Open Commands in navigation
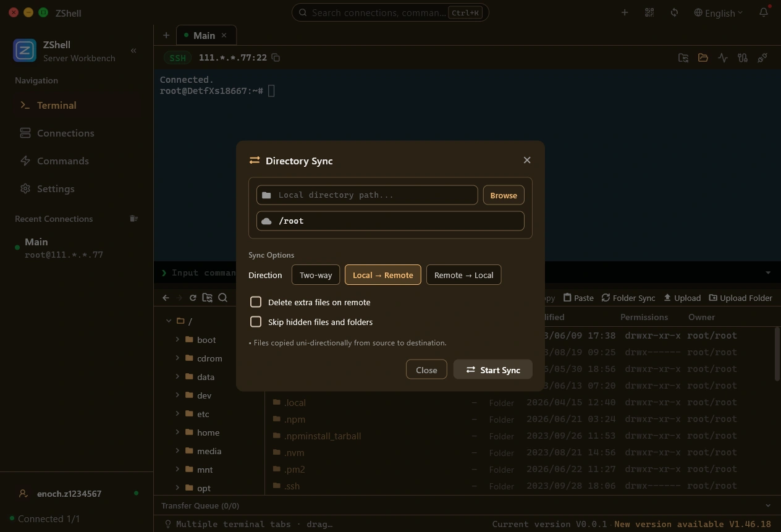Screen dimensions: 781x532 [x=77, y=161]
